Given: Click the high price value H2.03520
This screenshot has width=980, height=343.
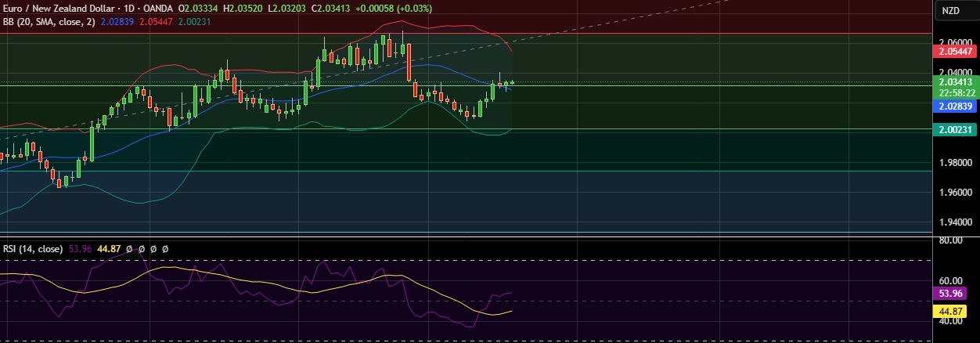Looking at the screenshot, I should click(x=243, y=8).
